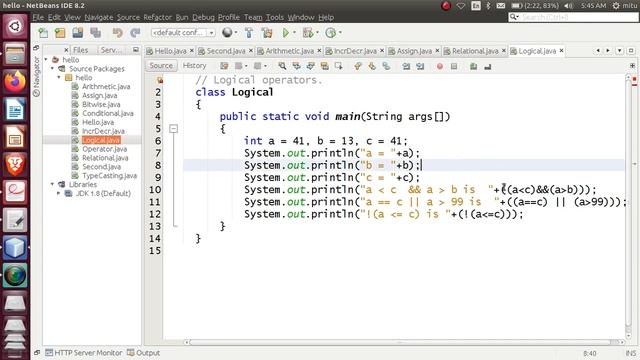The height and width of the screenshot is (360, 640).
Task: Switch to the Relational.java editor tab
Action: [x=475, y=51]
